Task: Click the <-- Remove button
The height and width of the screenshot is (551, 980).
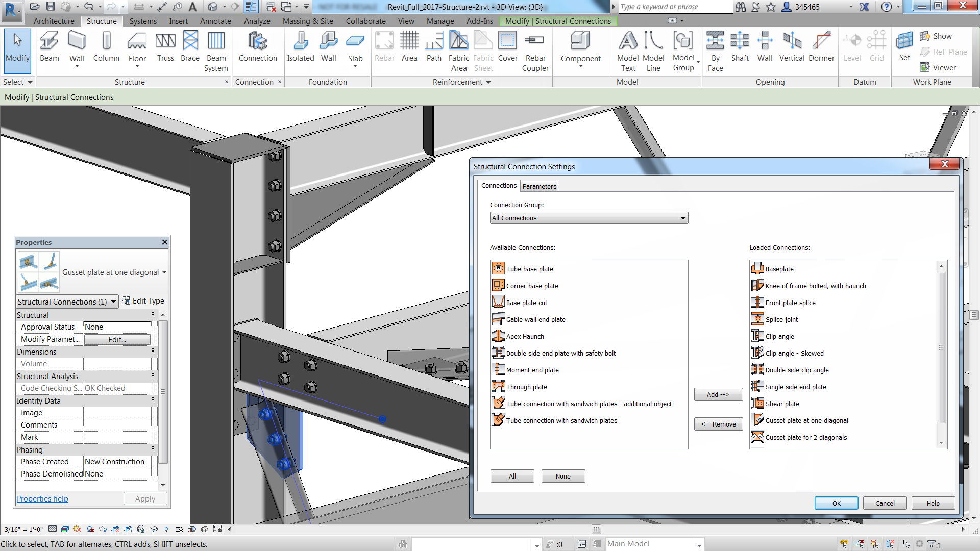Action: tap(718, 424)
